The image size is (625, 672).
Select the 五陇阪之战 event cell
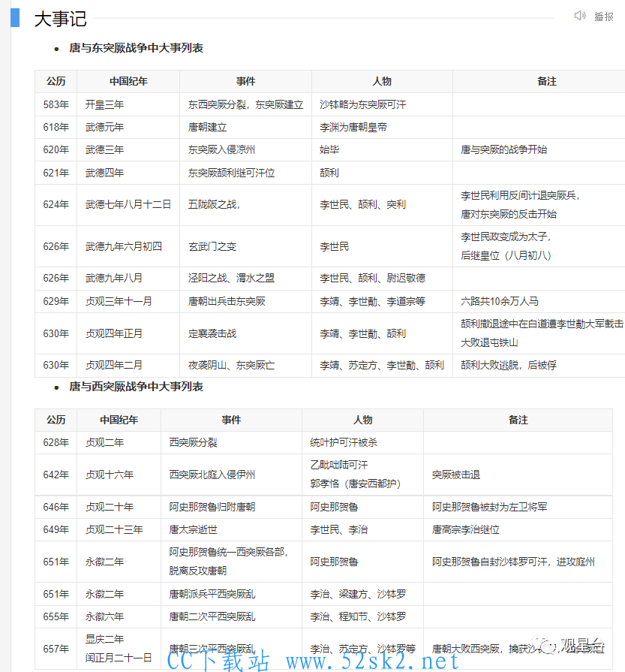tap(246, 205)
